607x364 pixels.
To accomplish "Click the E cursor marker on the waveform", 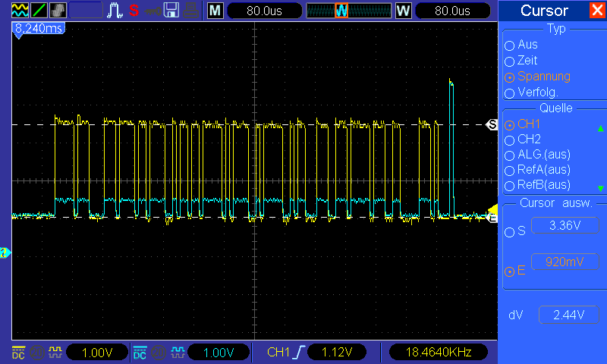I will point(492,218).
